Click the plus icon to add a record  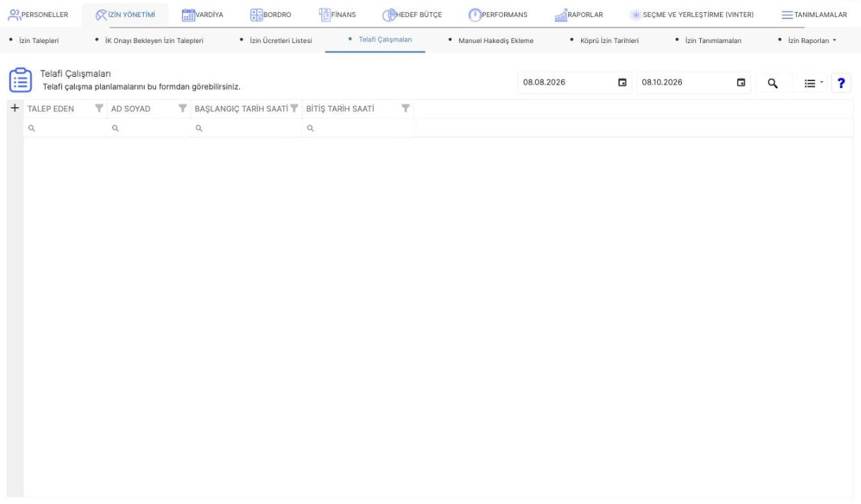[14, 108]
